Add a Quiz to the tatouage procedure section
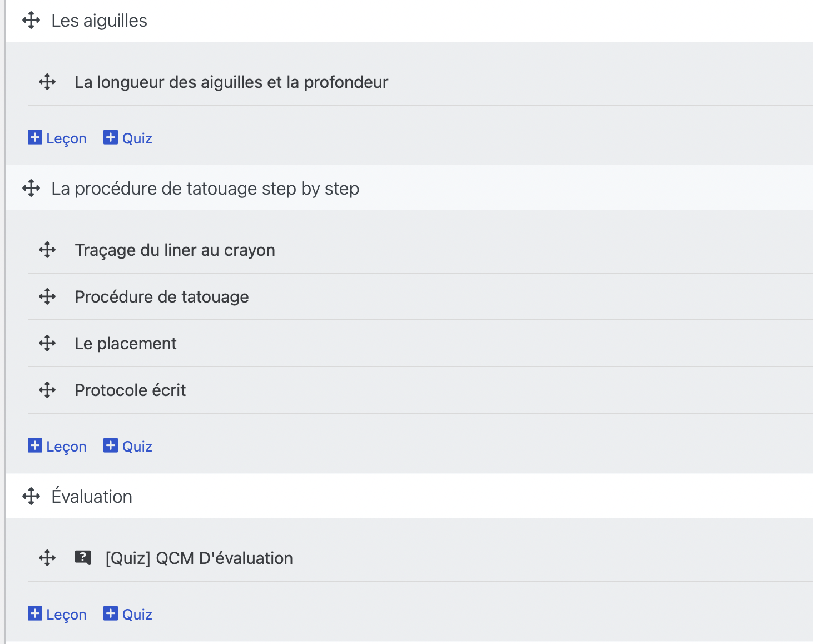The width and height of the screenshot is (813, 644). (128, 446)
